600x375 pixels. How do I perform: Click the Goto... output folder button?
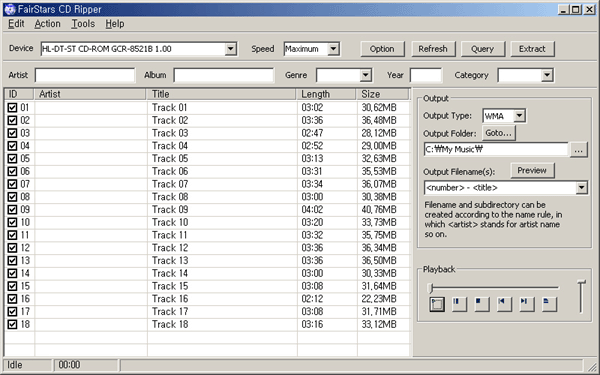click(499, 133)
